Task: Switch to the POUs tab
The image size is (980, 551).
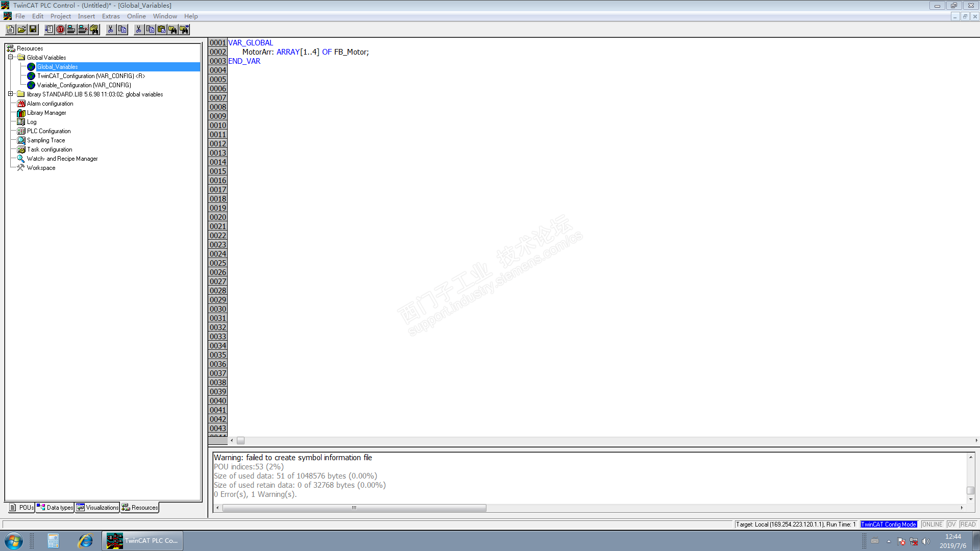Action: tap(21, 508)
